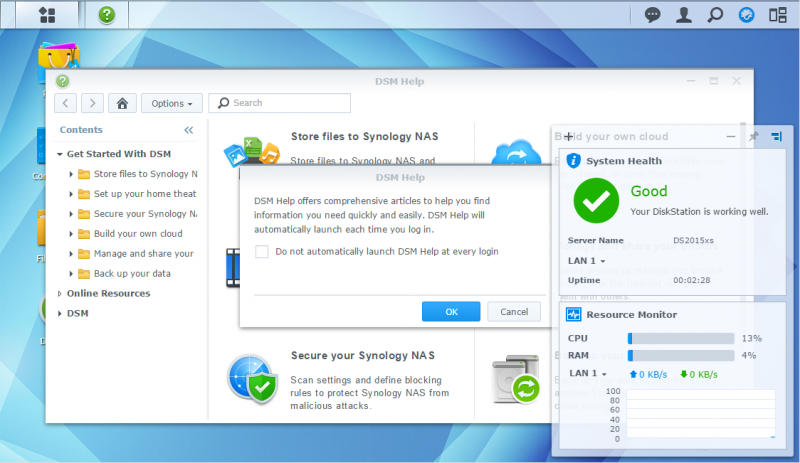The width and height of the screenshot is (800, 463).
Task: Select Back up your data tree item
Action: (x=132, y=274)
